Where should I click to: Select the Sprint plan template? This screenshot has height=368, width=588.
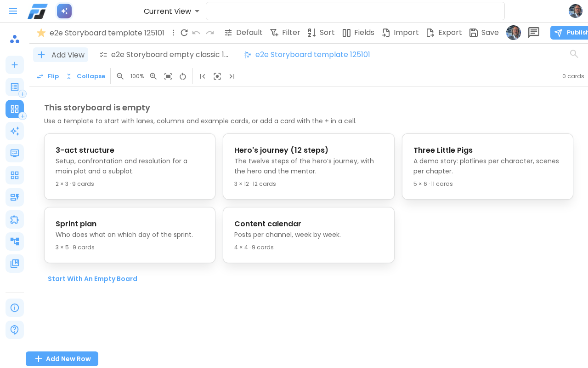coord(130,235)
